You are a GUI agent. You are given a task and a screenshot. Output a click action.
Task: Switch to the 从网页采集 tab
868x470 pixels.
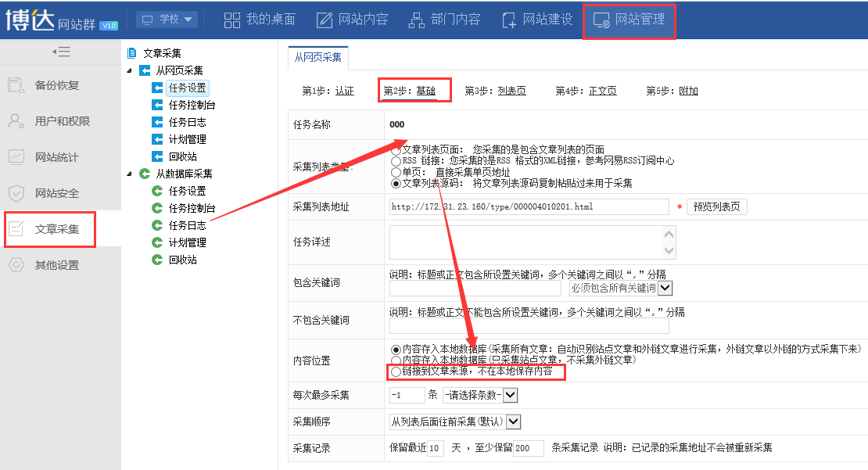pyautogui.click(x=317, y=57)
